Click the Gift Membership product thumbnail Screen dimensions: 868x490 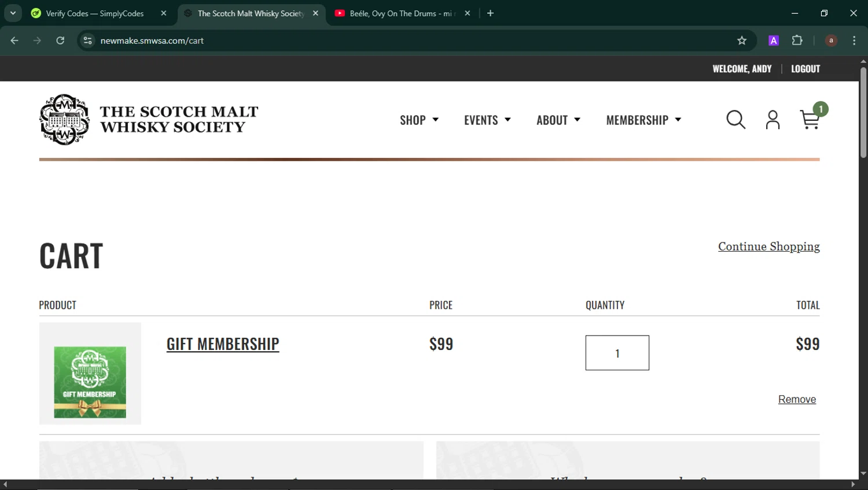coord(90,373)
